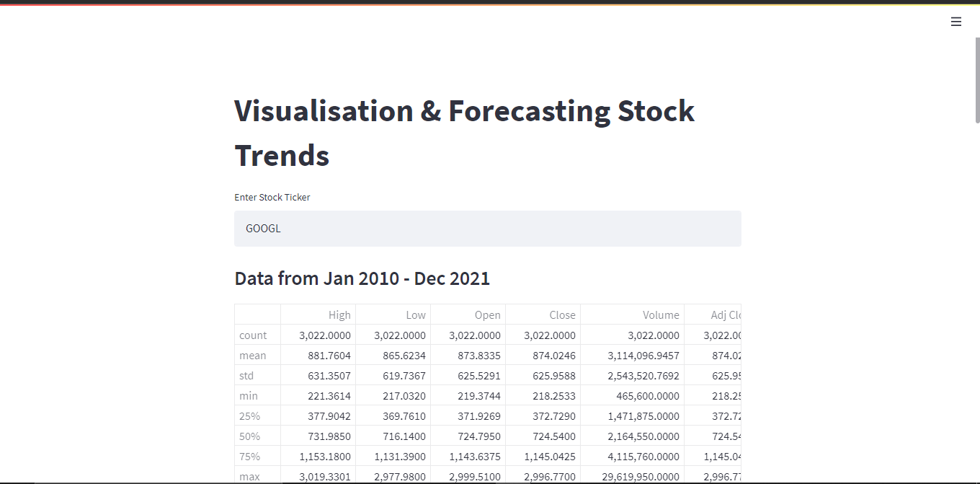This screenshot has width=980, height=484.
Task: Click the count row label in the statistics table
Action: click(x=253, y=335)
